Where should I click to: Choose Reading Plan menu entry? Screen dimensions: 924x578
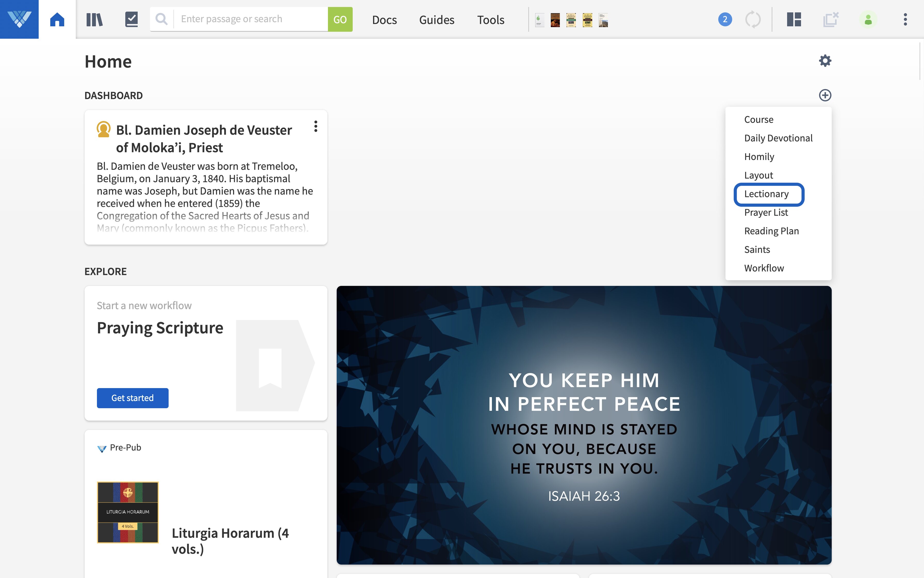[x=771, y=231]
